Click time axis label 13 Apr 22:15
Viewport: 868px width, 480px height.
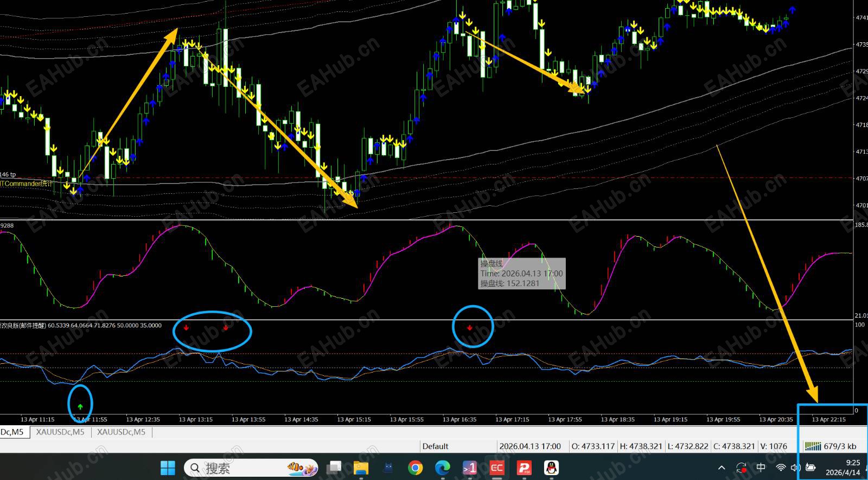coord(829,419)
